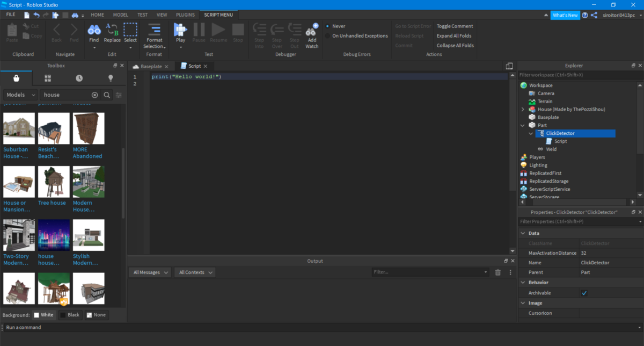Set Toolbox background to None
The width and height of the screenshot is (644, 346).
(97, 315)
